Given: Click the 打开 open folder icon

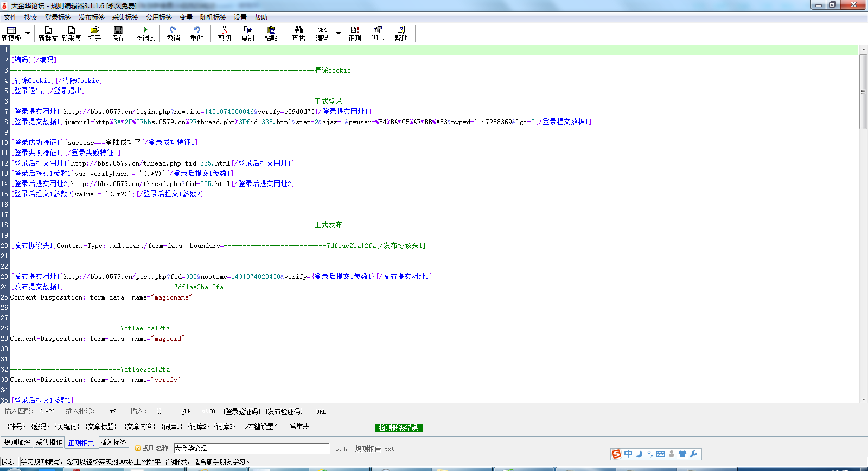Looking at the screenshot, I should coord(94,30).
